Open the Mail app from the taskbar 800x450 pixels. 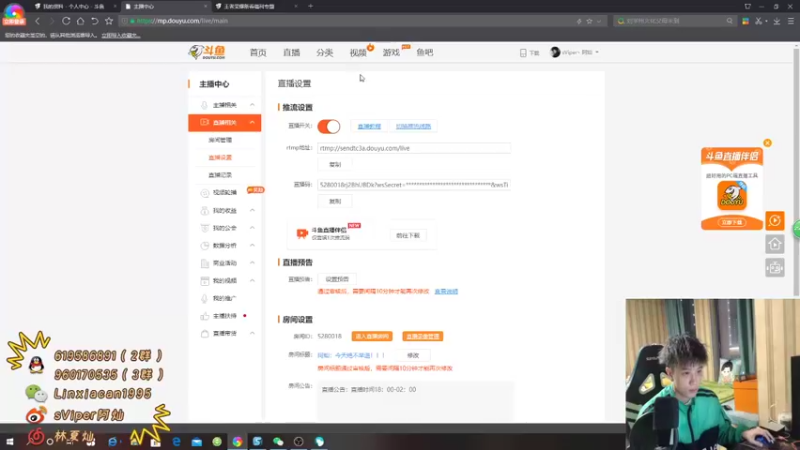[x=197, y=441]
